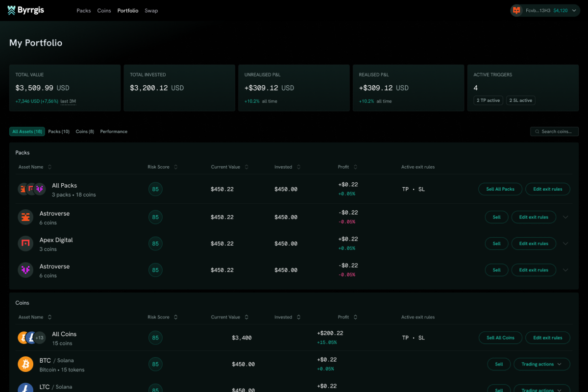
Task: Edit exit rules for All Coins
Action: (x=548, y=338)
